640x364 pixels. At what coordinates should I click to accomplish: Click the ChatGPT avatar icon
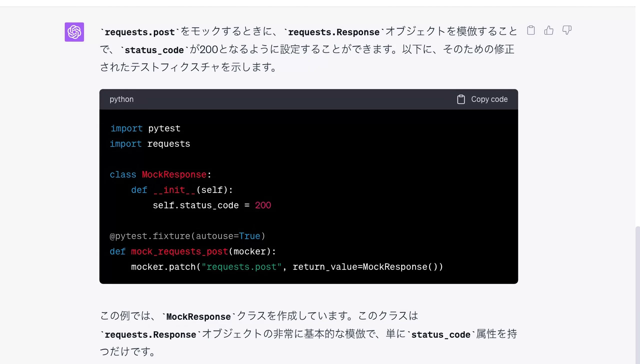[x=74, y=32]
